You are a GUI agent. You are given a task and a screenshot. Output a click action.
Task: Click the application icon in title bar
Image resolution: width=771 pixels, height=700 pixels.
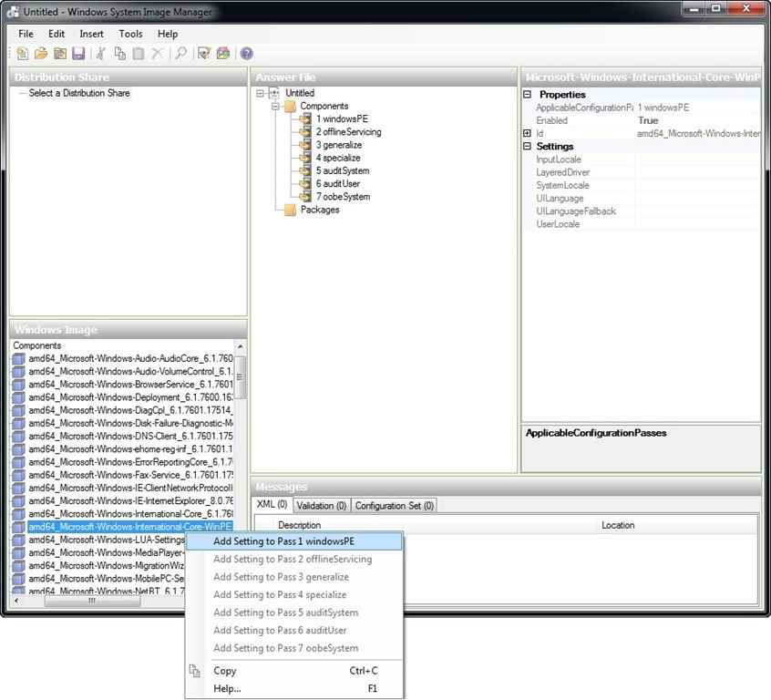pos(13,12)
